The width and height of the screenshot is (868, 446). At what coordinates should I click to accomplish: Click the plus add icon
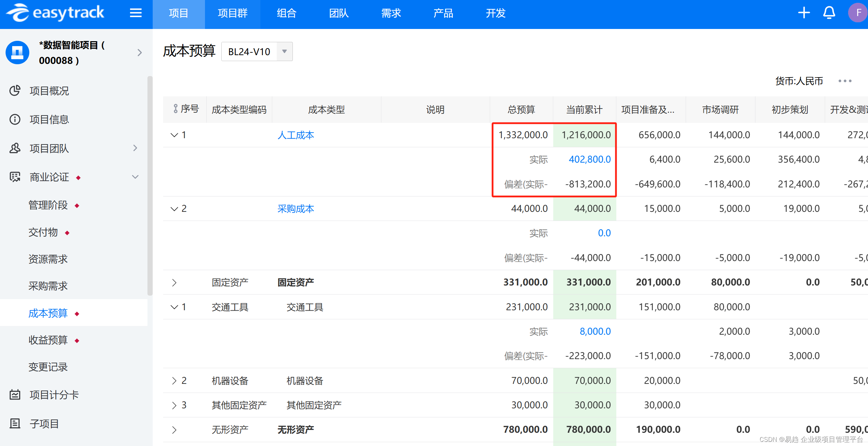coord(804,13)
